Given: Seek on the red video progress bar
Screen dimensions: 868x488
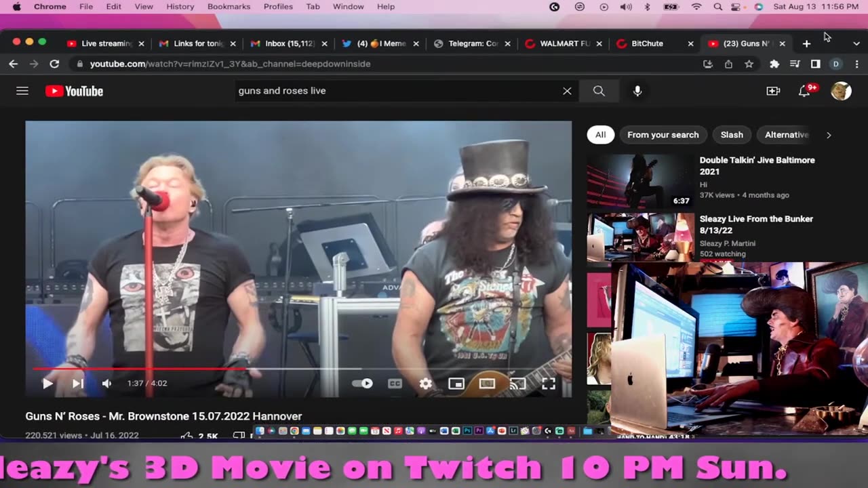Looking at the screenshot, I should coord(298,369).
